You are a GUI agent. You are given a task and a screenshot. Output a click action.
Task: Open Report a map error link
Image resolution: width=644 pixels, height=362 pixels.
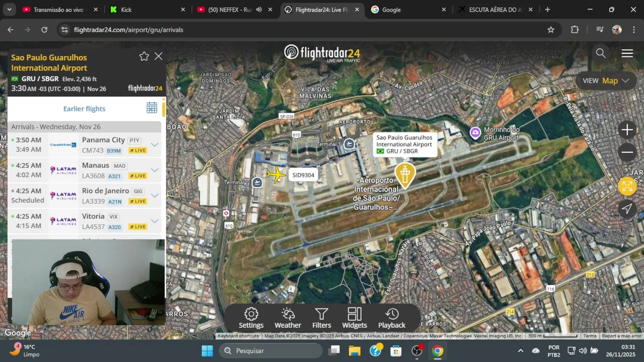(x=621, y=336)
